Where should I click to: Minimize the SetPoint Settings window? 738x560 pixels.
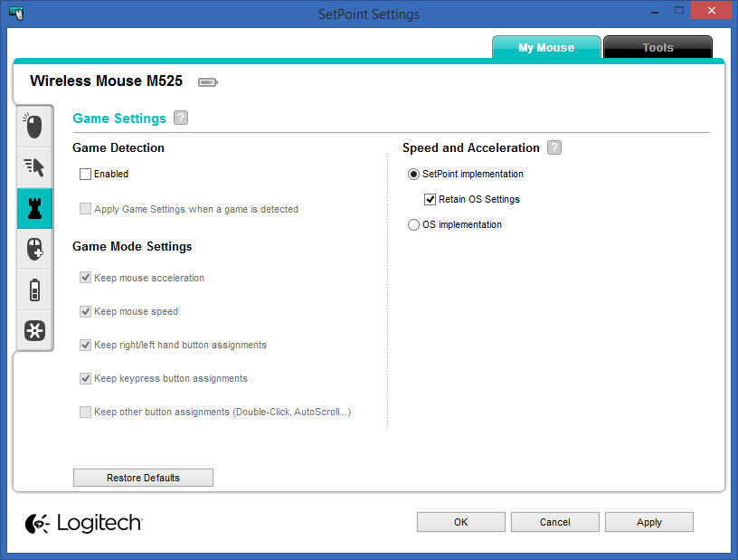tap(655, 11)
